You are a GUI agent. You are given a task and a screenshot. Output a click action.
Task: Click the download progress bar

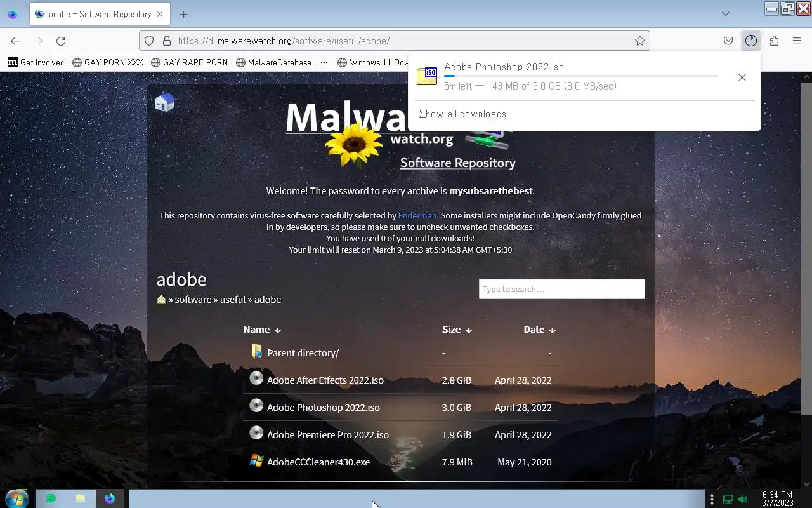581,76
